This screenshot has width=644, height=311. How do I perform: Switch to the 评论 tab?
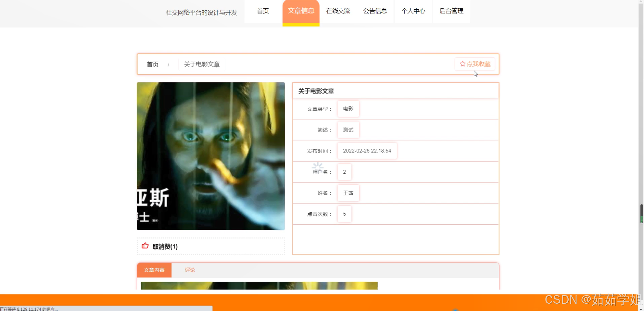point(190,270)
